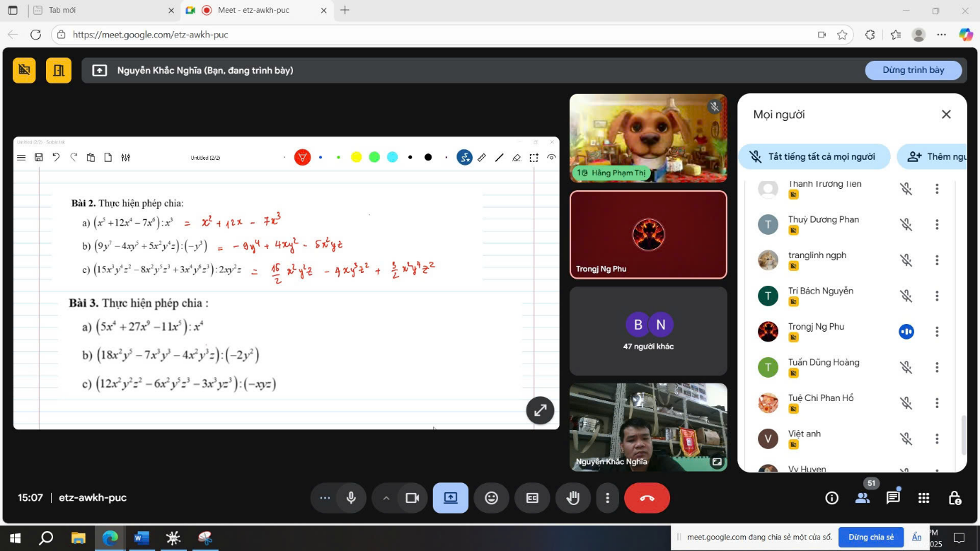
Task: Open meeting details info icon
Action: pyautogui.click(x=831, y=498)
